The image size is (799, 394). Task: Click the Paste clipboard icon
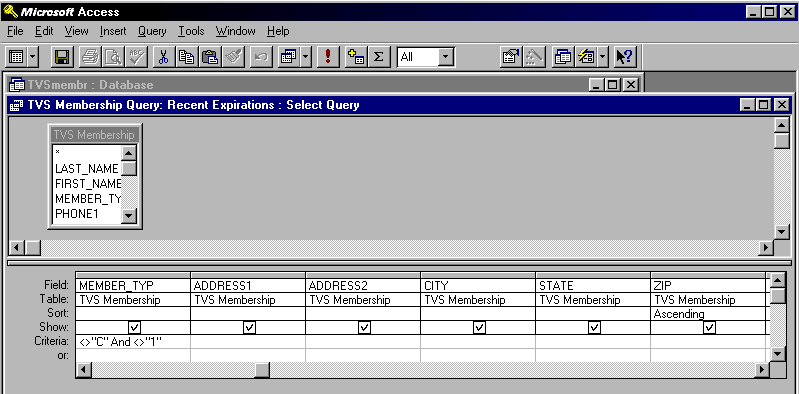pos(209,57)
